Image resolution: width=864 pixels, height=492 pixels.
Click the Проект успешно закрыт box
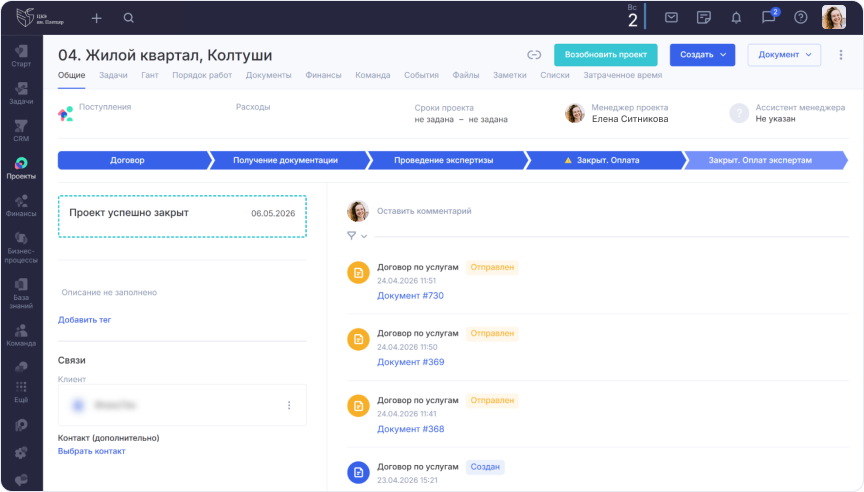coord(182,216)
